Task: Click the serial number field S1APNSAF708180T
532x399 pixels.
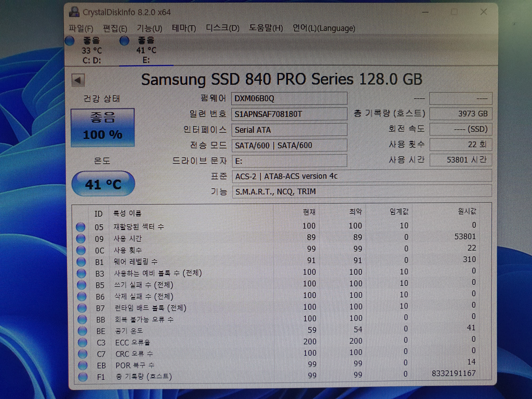Action: 289,114
